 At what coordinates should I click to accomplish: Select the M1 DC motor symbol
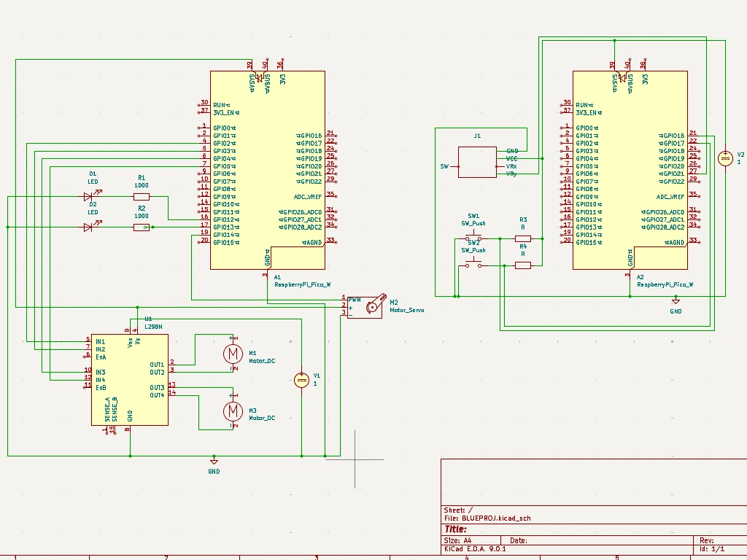233,354
